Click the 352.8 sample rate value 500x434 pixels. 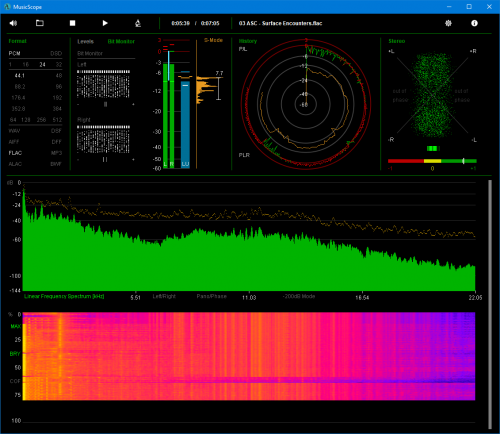(18, 109)
